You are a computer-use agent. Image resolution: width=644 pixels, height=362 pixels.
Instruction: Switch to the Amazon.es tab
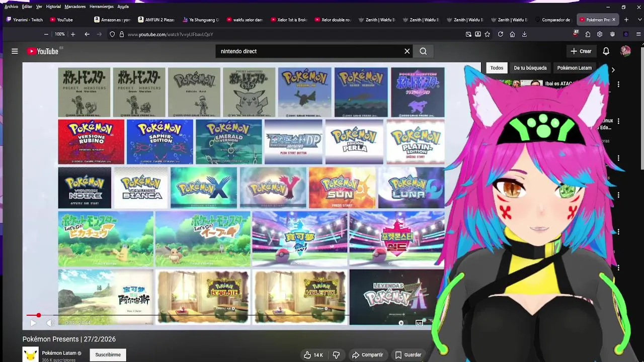tap(113, 20)
